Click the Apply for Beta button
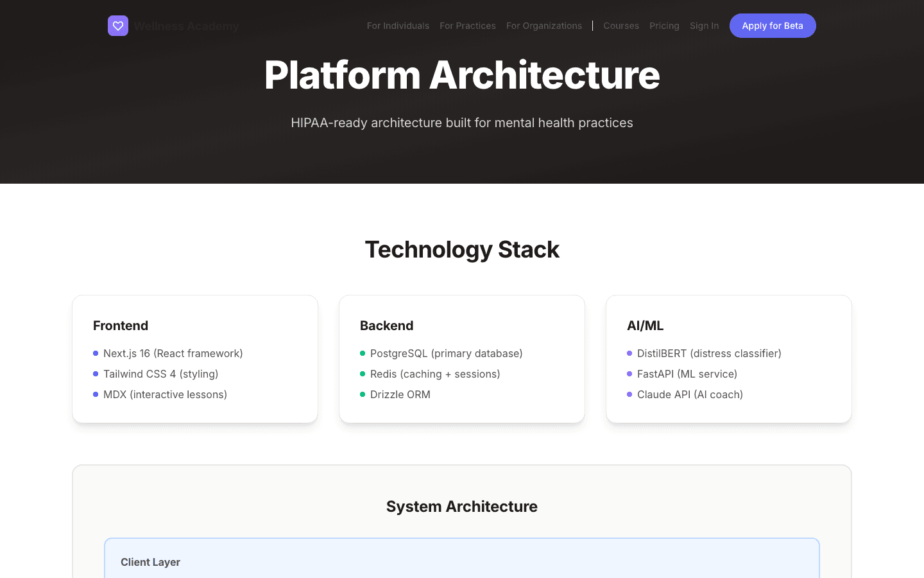924x578 pixels. point(773,26)
